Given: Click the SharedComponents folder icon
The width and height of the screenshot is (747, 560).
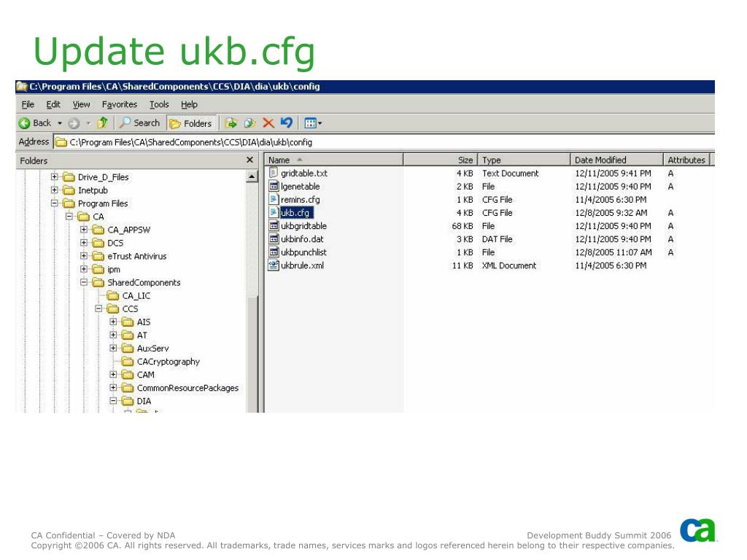Looking at the screenshot, I should click(x=98, y=282).
